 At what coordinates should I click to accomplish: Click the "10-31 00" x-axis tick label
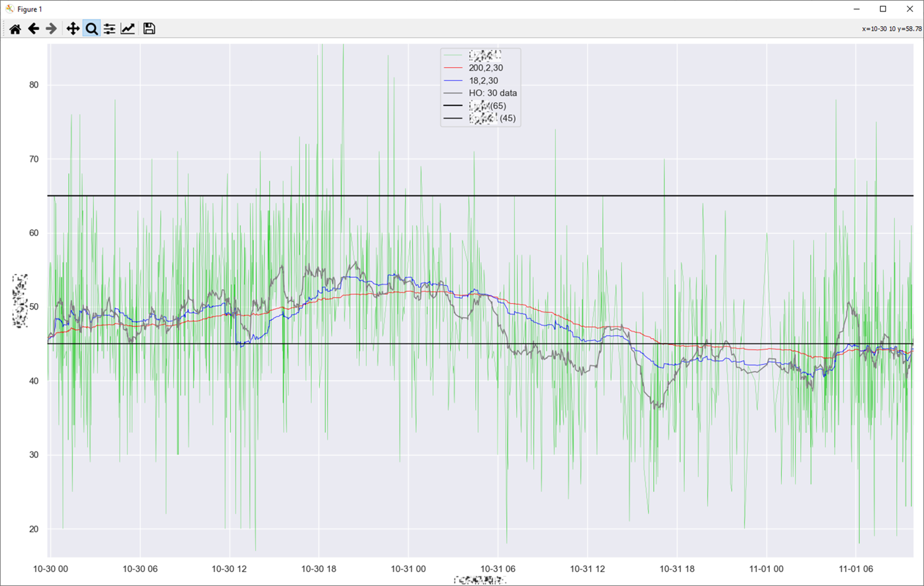click(x=409, y=568)
